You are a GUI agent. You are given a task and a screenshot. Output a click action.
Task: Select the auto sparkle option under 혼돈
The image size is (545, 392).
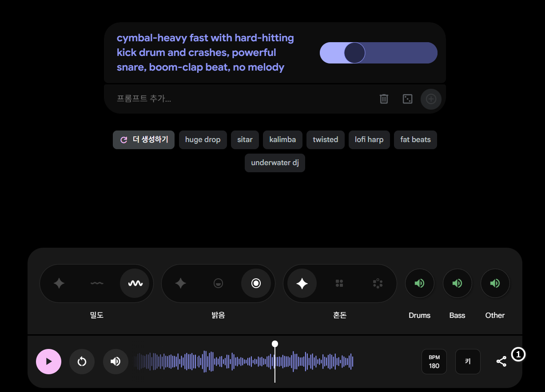(302, 283)
